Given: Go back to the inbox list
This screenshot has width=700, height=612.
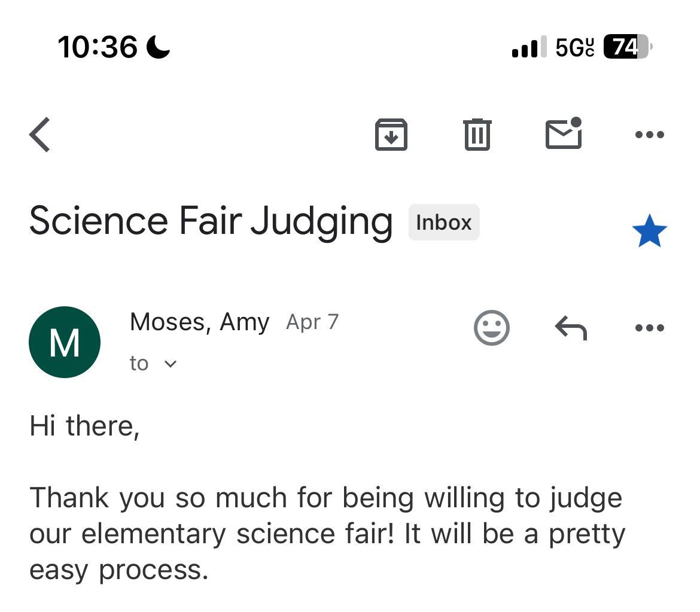Looking at the screenshot, I should pyautogui.click(x=40, y=135).
